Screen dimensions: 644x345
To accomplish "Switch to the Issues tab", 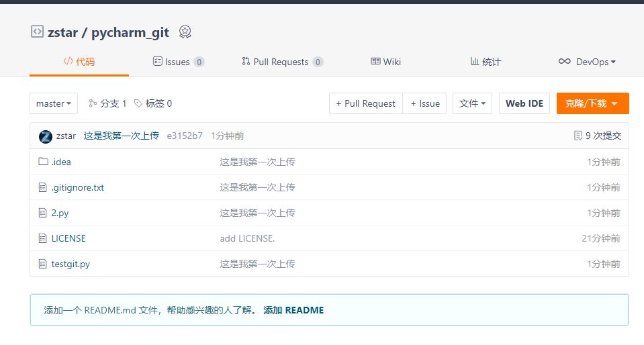I will (x=178, y=62).
